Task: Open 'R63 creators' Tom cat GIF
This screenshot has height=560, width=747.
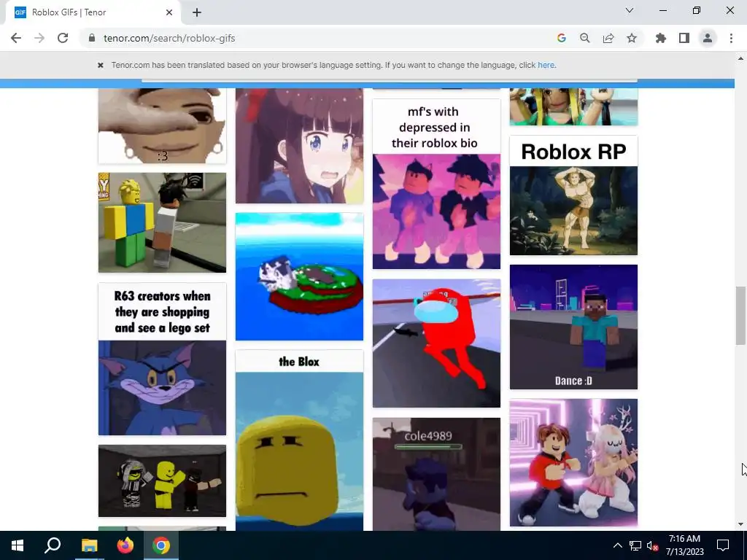Action: click(x=162, y=359)
